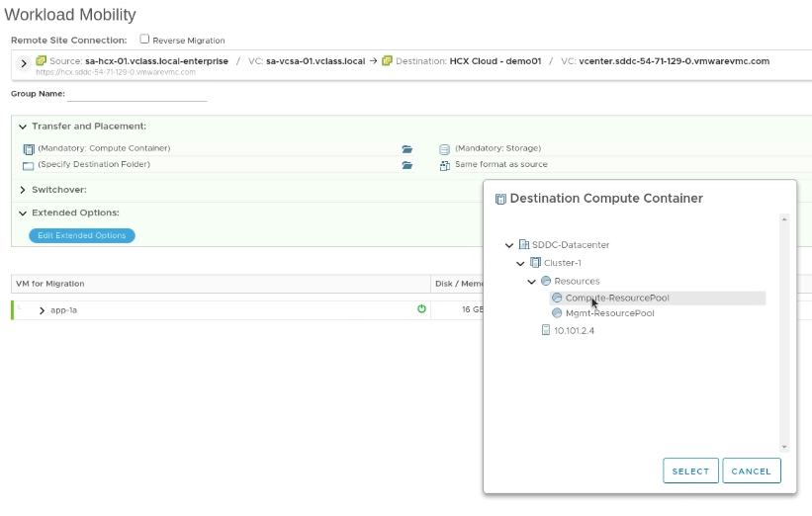The width and height of the screenshot is (812, 516).
Task: Click the Cluster-1 cluster icon
Action: coord(535,262)
